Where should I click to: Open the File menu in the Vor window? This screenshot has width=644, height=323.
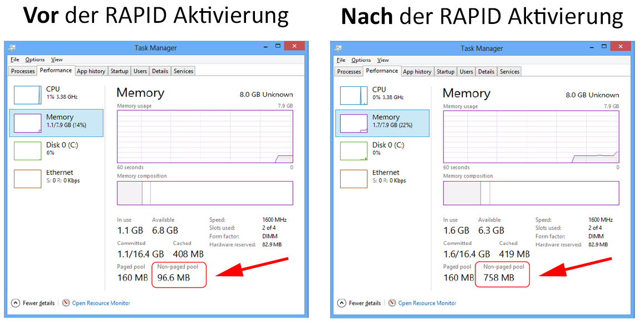pos(15,60)
